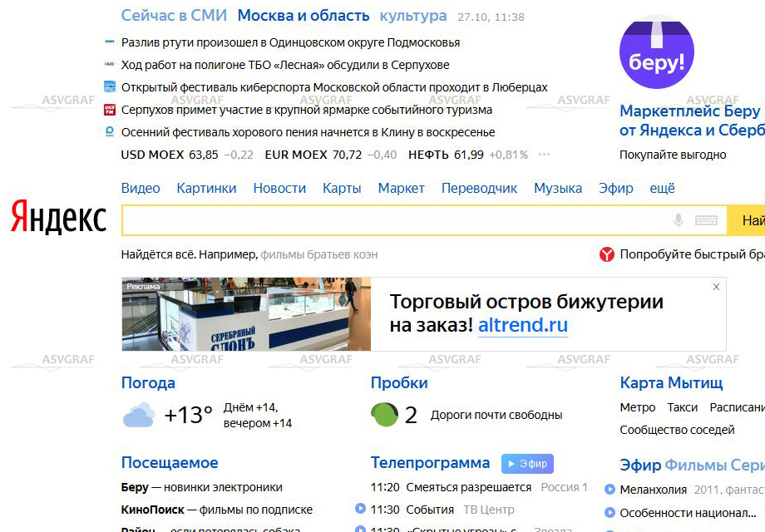765x532 pixels.
Task: Open the Видео service link
Action: 141,188
